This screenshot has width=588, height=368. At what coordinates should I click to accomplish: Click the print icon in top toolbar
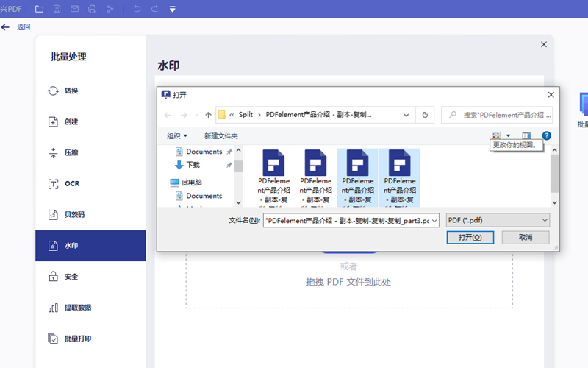92,9
